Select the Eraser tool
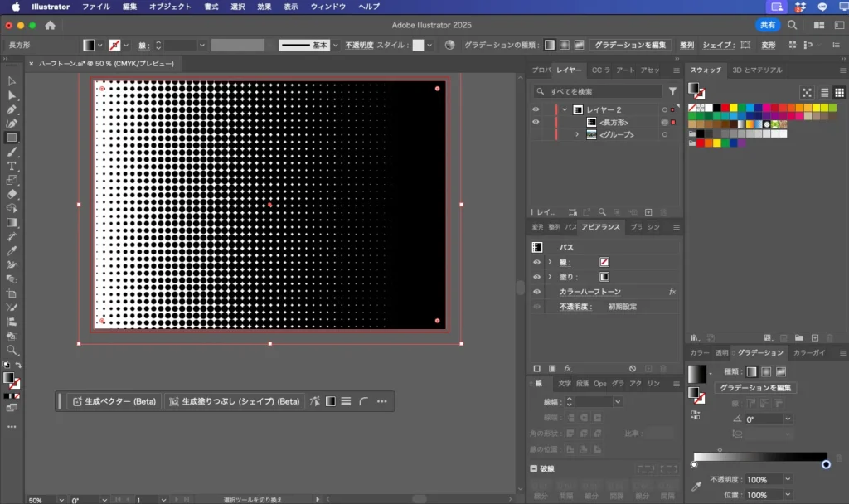Screen dimensions: 849x504 12,194
